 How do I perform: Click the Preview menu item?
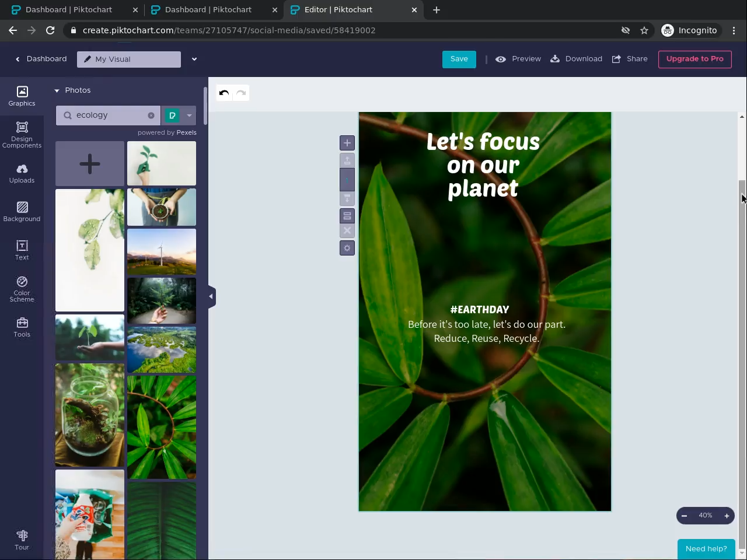518,59
